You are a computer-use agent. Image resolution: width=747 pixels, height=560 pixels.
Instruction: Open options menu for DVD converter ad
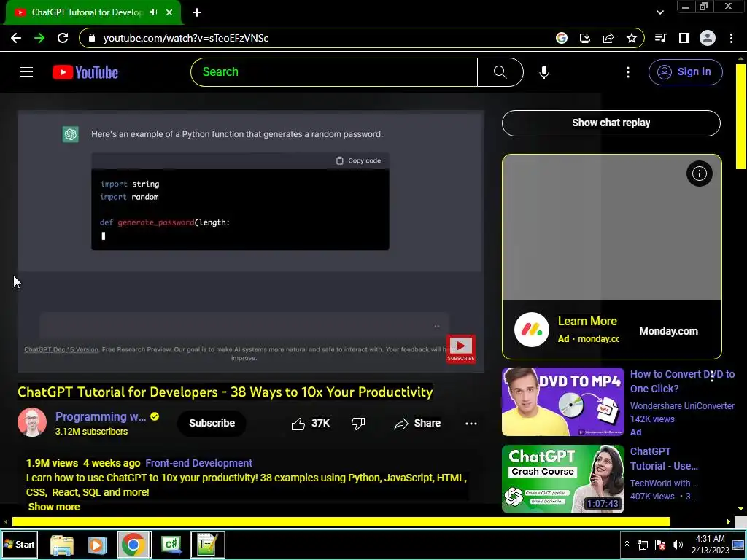click(x=712, y=377)
